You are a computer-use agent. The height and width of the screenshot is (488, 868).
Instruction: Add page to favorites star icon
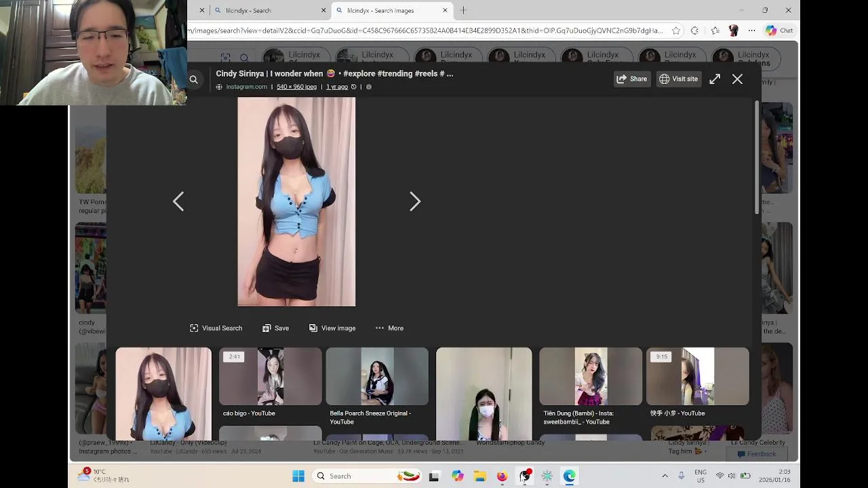[x=676, y=30]
